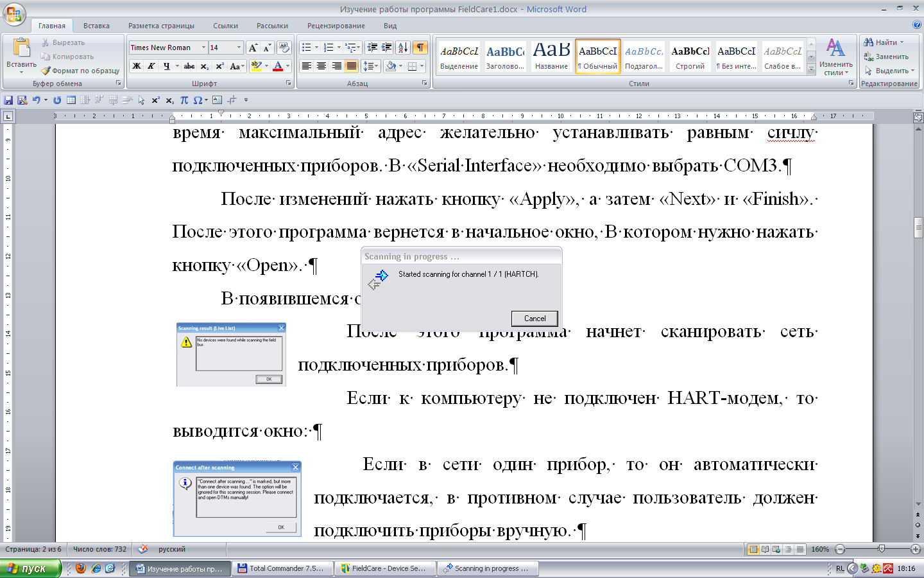This screenshot has height=578, width=924.
Task: Switch to Web Layout view
Action: 776,550
